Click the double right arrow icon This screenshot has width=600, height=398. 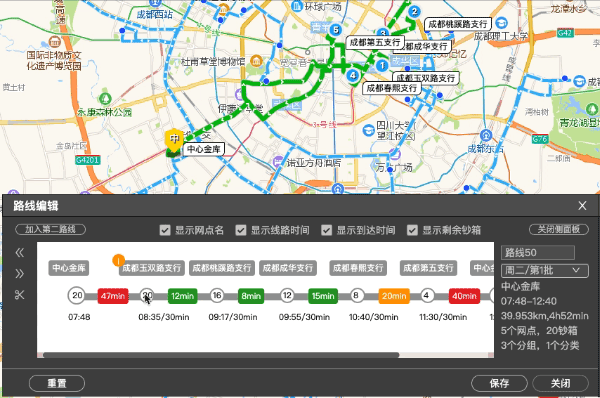[20, 274]
